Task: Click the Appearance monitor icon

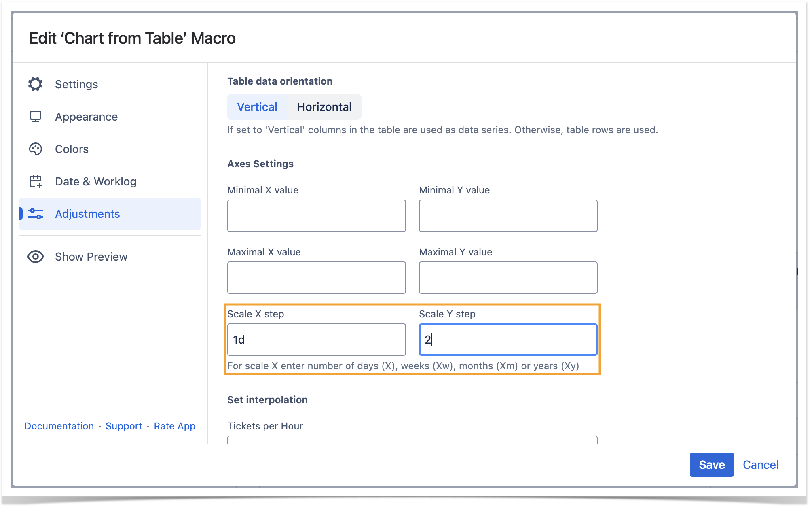Action: pyautogui.click(x=36, y=117)
